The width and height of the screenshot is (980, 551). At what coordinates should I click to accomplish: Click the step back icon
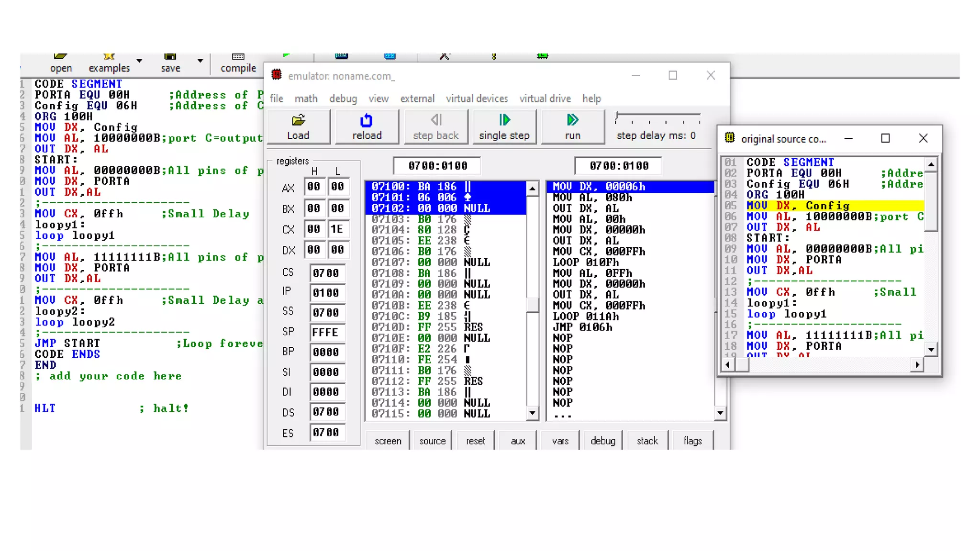tap(435, 120)
